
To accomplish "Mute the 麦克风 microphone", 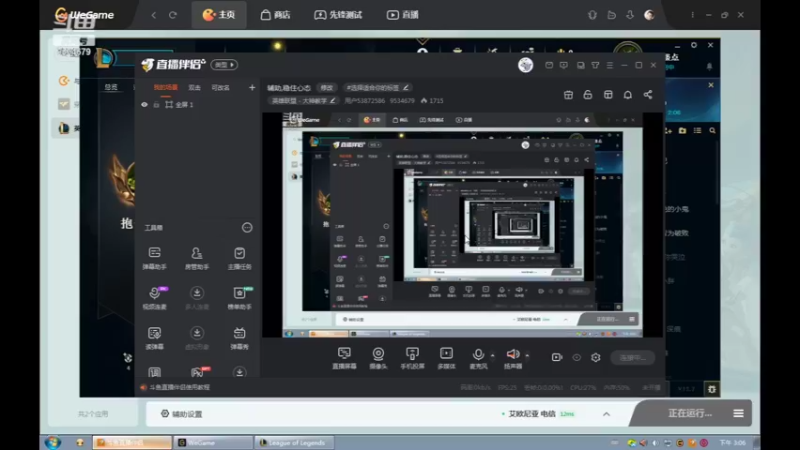I will 478,358.
